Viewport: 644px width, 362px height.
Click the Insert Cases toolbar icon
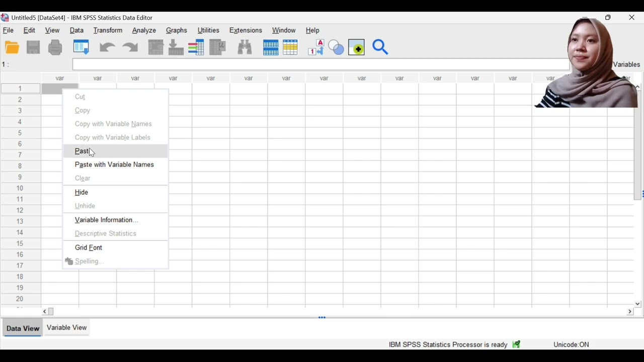[x=270, y=48]
